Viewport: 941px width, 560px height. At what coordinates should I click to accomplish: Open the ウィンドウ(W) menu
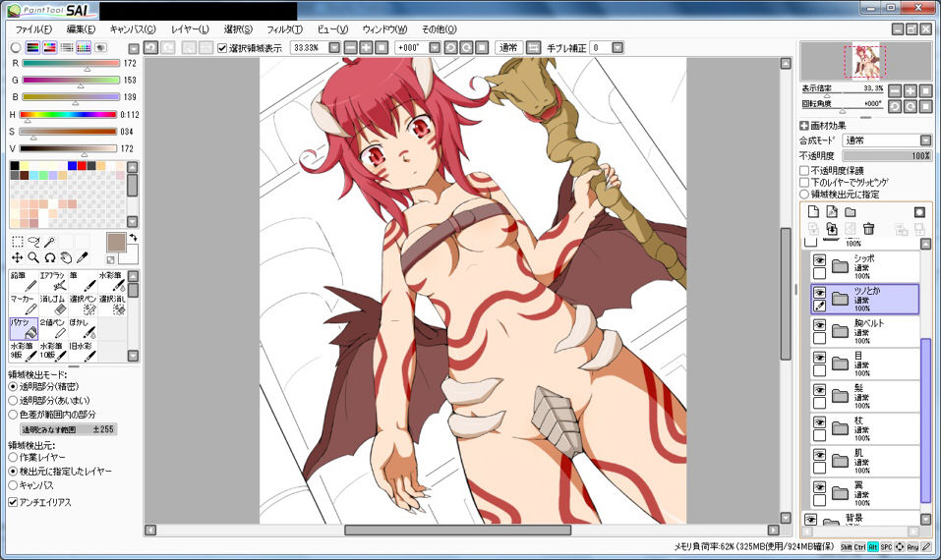click(384, 28)
